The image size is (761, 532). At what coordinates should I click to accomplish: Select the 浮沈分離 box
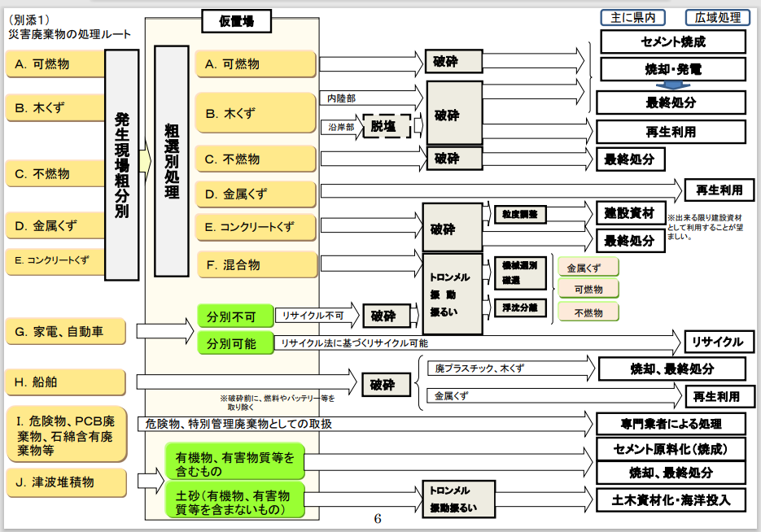point(520,307)
